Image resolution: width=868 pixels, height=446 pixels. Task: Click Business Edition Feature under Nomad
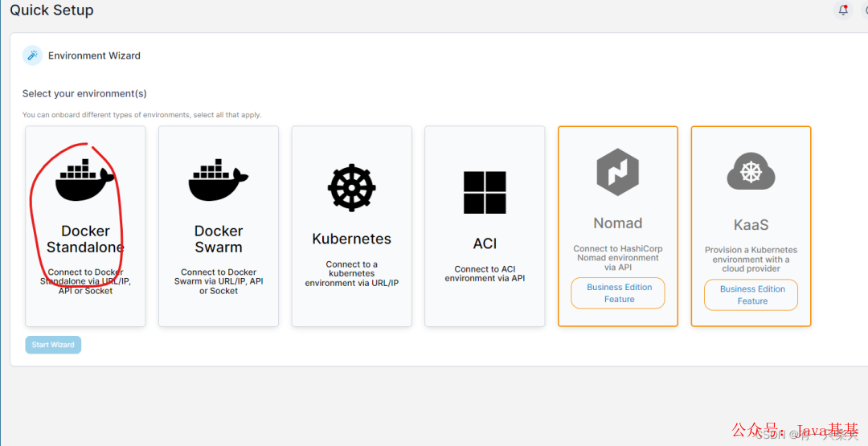(618, 293)
